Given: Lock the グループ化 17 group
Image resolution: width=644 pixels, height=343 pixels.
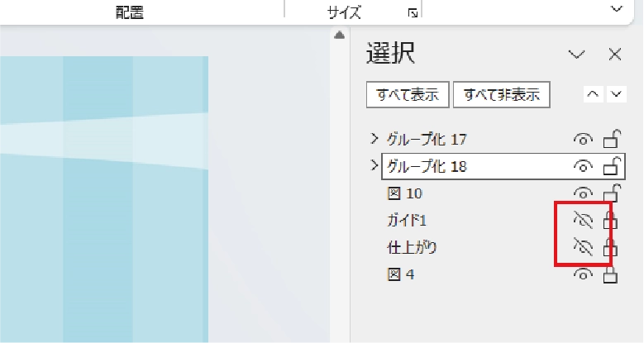Looking at the screenshot, I should click(611, 139).
